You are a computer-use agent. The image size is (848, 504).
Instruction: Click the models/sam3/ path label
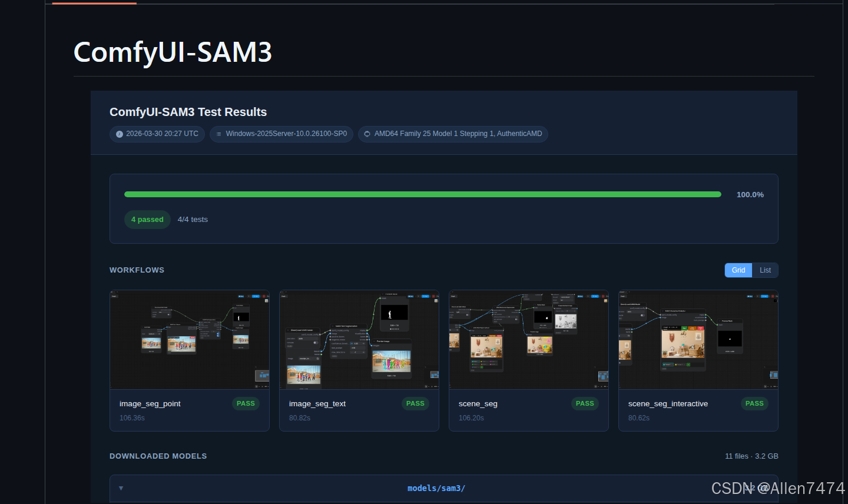(x=436, y=488)
